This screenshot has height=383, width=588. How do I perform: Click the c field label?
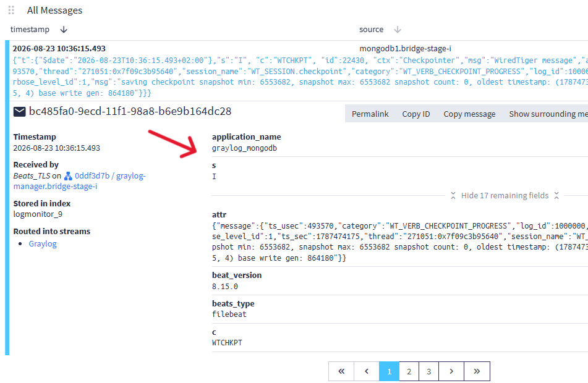tap(214, 332)
